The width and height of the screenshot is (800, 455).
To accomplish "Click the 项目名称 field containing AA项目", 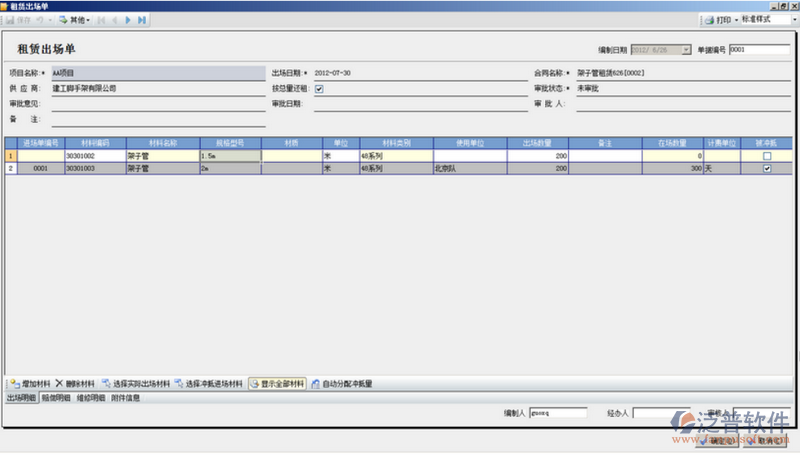I will [158, 73].
